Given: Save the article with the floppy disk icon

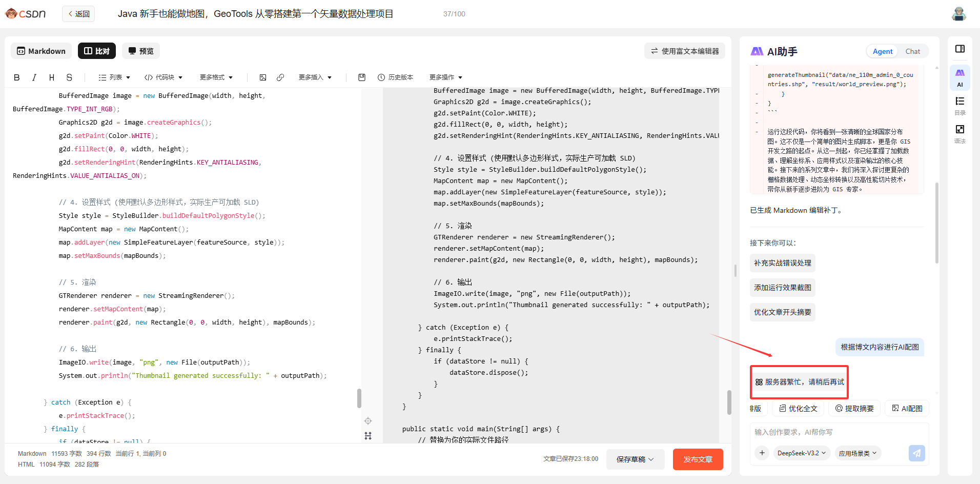Looking at the screenshot, I should [362, 77].
